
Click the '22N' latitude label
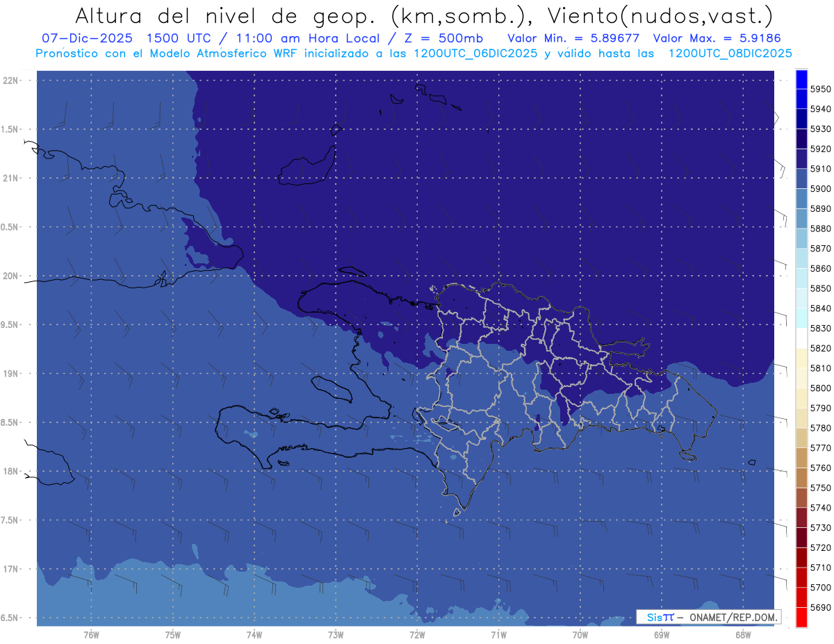tap(11, 81)
